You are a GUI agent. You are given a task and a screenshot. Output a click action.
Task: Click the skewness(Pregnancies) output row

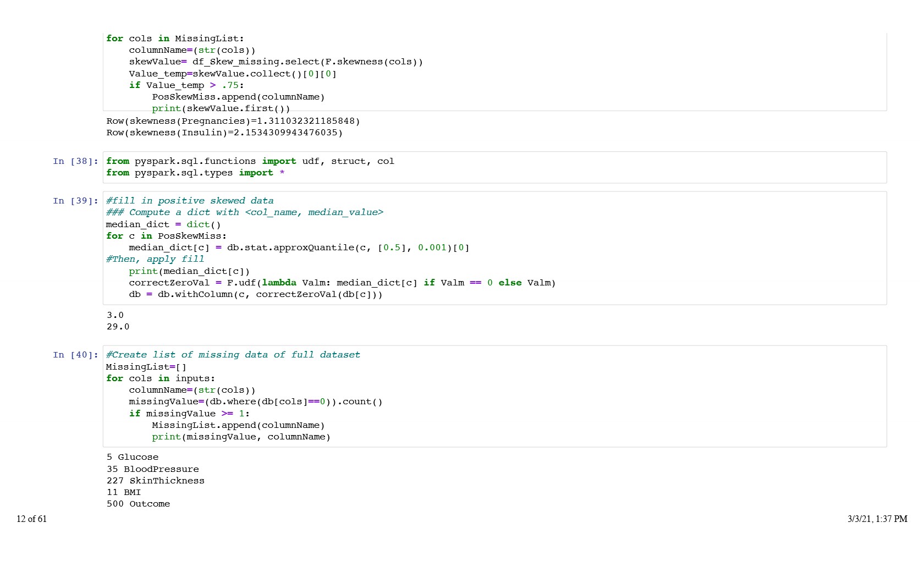233,121
